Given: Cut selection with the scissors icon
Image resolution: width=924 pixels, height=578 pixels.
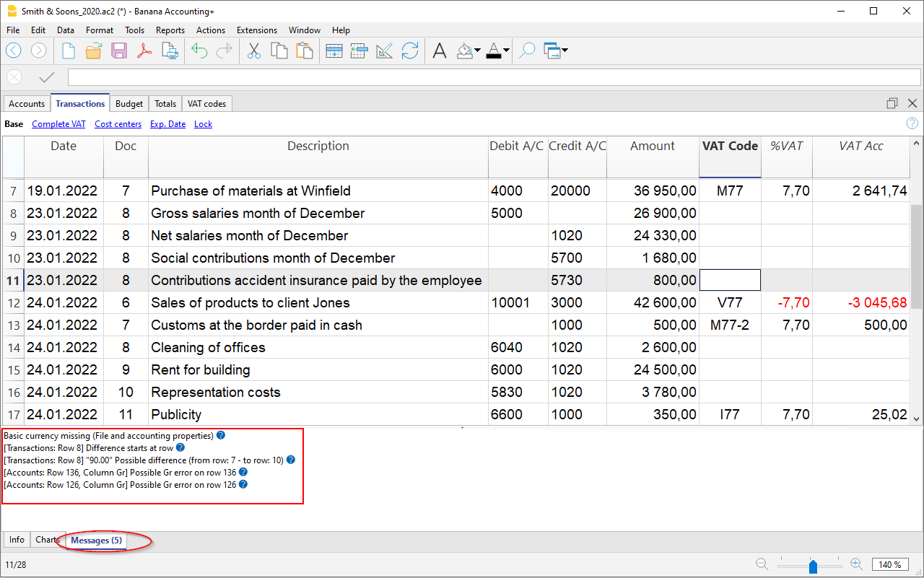Looking at the screenshot, I should 253,51.
